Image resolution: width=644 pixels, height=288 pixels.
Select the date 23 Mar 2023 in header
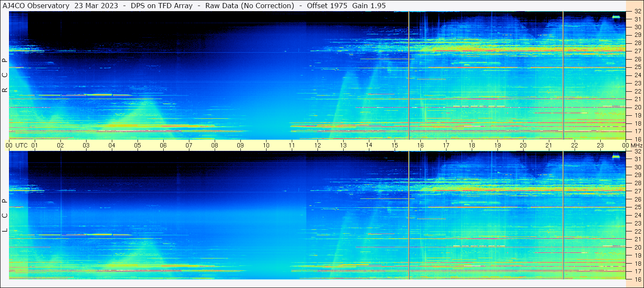point(96,6)
